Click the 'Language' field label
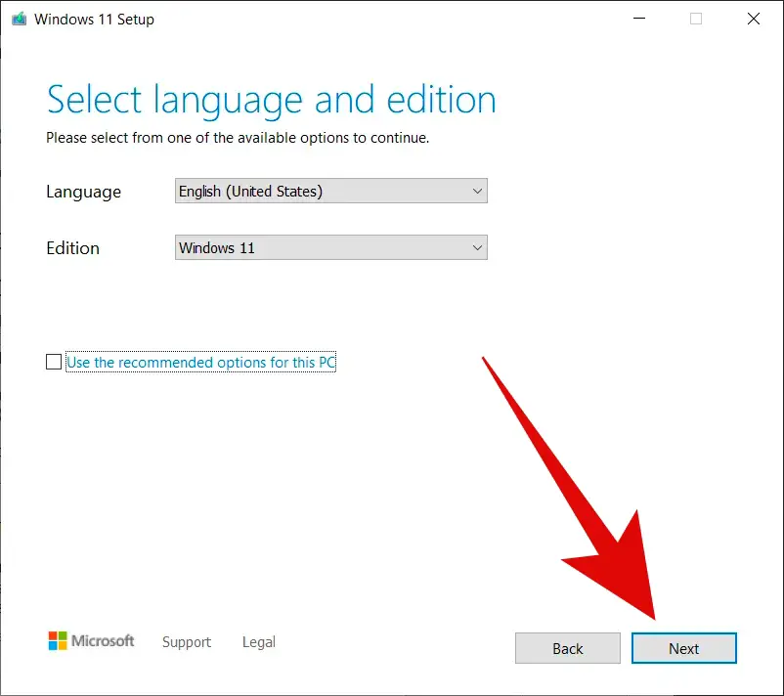Image resolution: width=784 pixels, height=696 pixels. point(83,192)
